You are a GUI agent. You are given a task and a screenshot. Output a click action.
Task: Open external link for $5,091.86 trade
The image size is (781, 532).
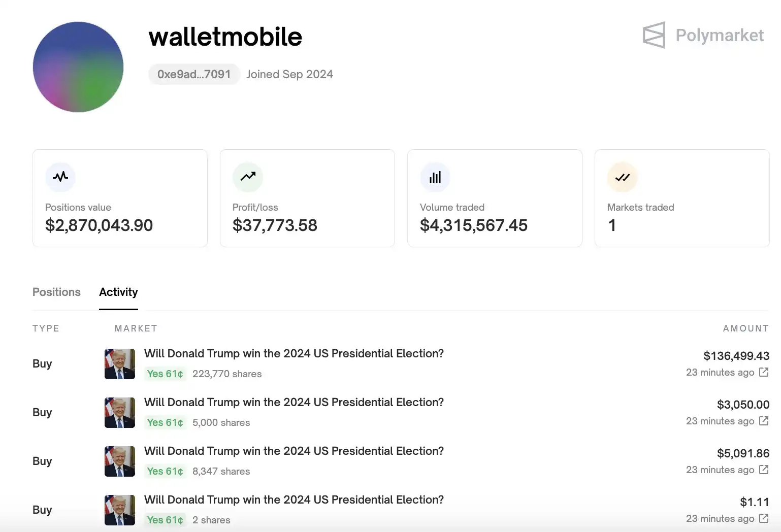764,470
